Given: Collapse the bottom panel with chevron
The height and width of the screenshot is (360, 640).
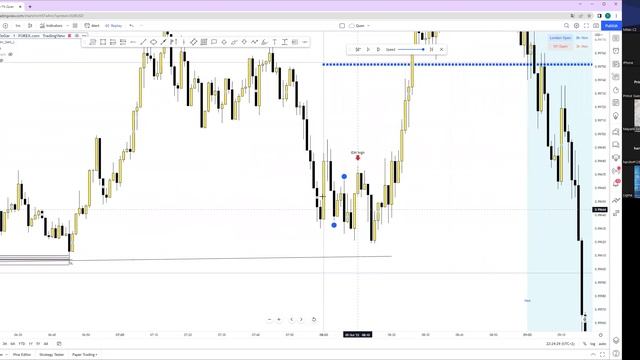Looking at the screenshot, I should (x=593, y=355).
